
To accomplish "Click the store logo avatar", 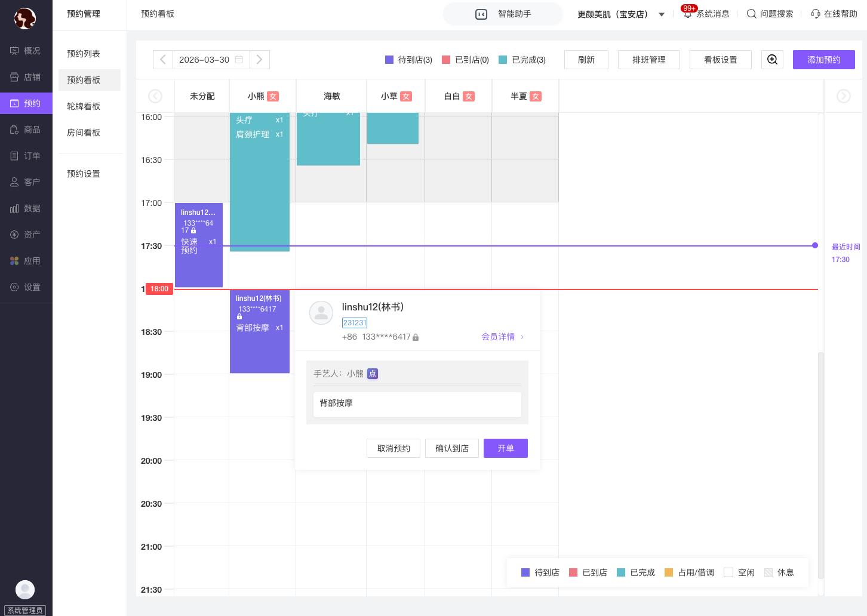I will [x=25, y=19].
